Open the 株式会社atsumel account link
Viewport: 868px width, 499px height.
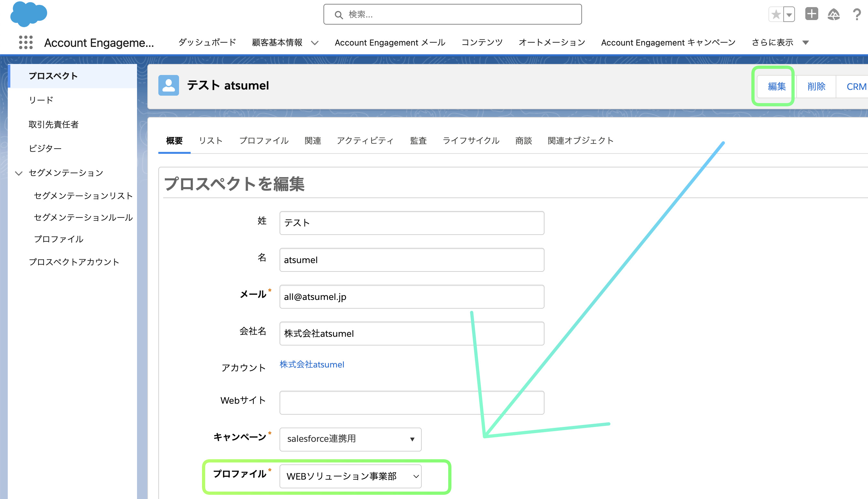[x=312, y=364]
